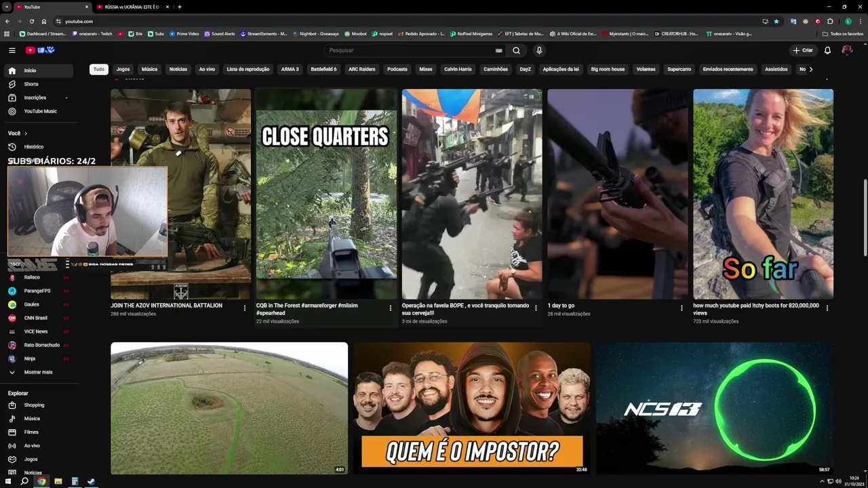Image resolution: width=868 pixels, height=488 pixels.
Task: Open the Prime Video bookmark
Action: tap(184, 33)
